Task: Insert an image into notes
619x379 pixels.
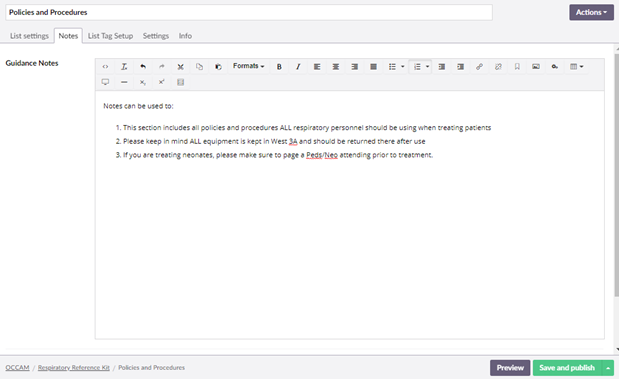Action: point(536,67)
